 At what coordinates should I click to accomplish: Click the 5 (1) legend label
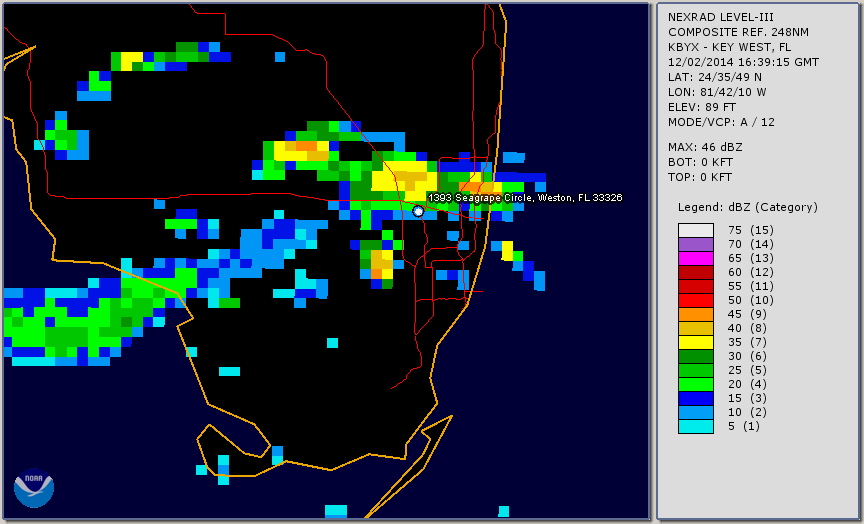click(x=744, y=426)
